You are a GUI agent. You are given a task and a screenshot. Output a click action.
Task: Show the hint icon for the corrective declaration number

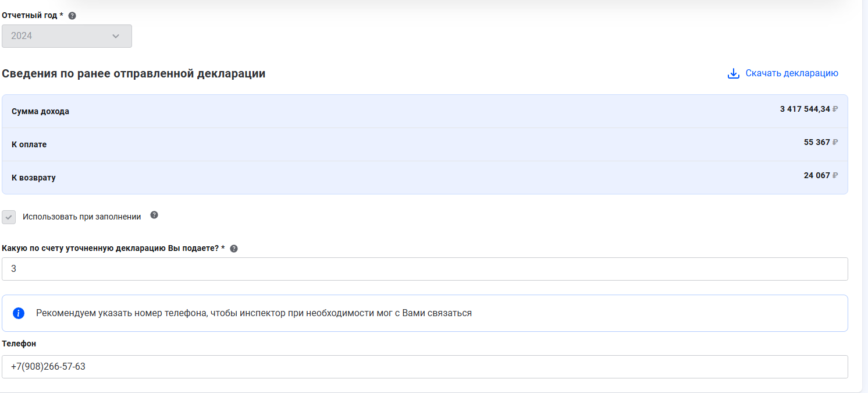[234, 249]
